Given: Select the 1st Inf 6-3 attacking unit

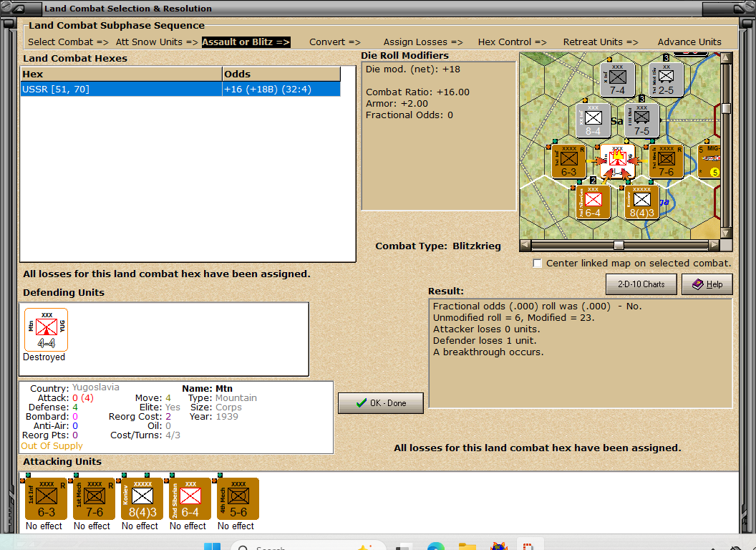Looking at the screenshot, I should click(46, 499).
